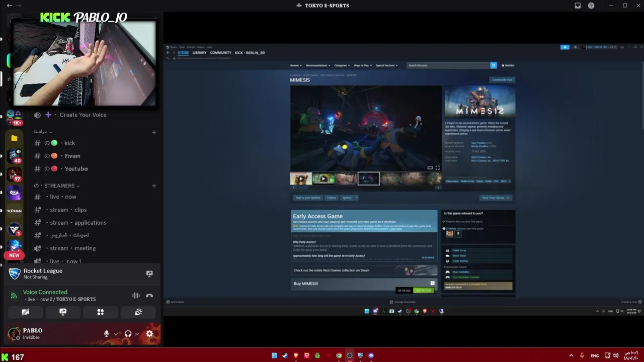This screenshot has height=362, width=644.
Task: Select the highlighted MIMESIS screenshot thumbnail
Action: 369,178
